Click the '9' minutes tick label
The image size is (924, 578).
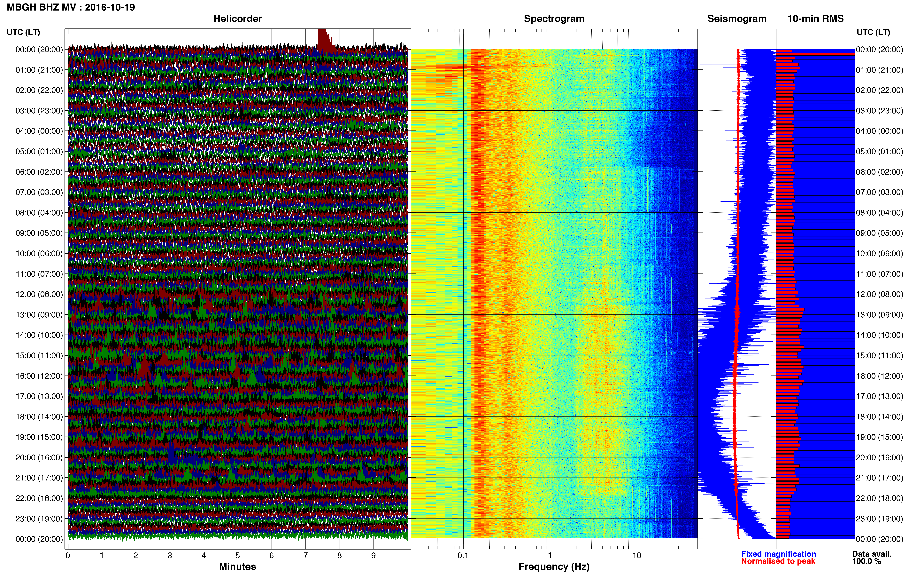click(x=373, y=555)
